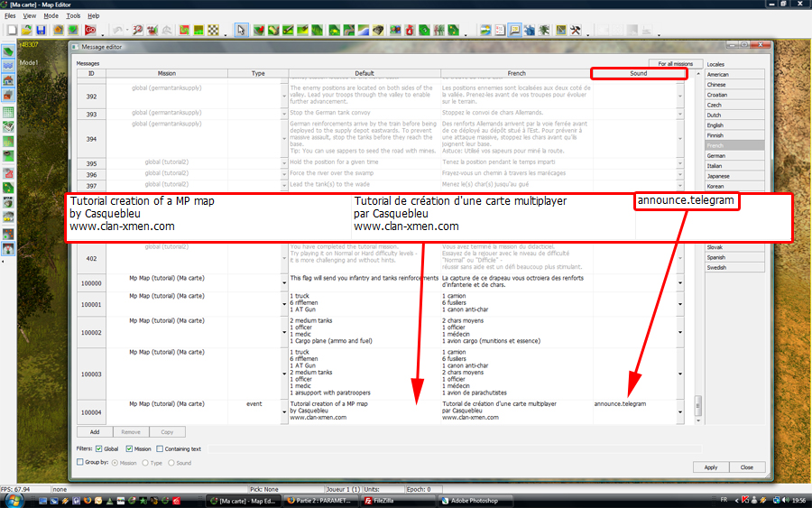Click the Close button in Message editor
The width and height of the screenshot is (812, 508).
[747, 467]
